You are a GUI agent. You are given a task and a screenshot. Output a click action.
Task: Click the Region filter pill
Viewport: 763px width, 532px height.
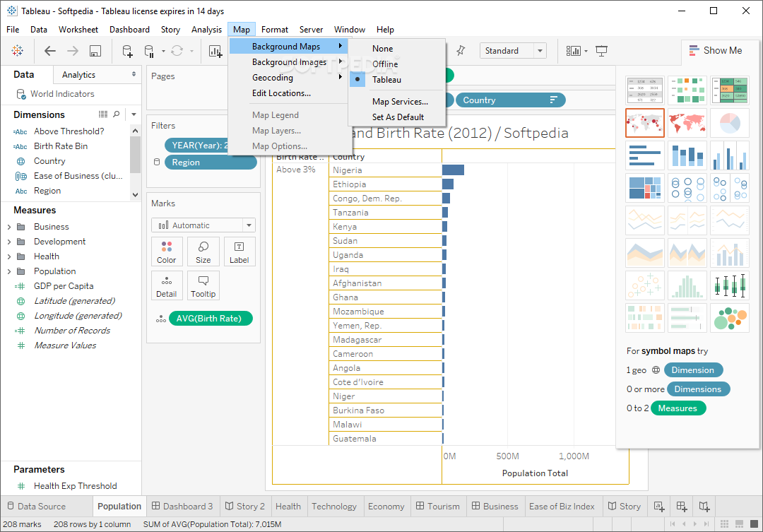coord(211,162)
